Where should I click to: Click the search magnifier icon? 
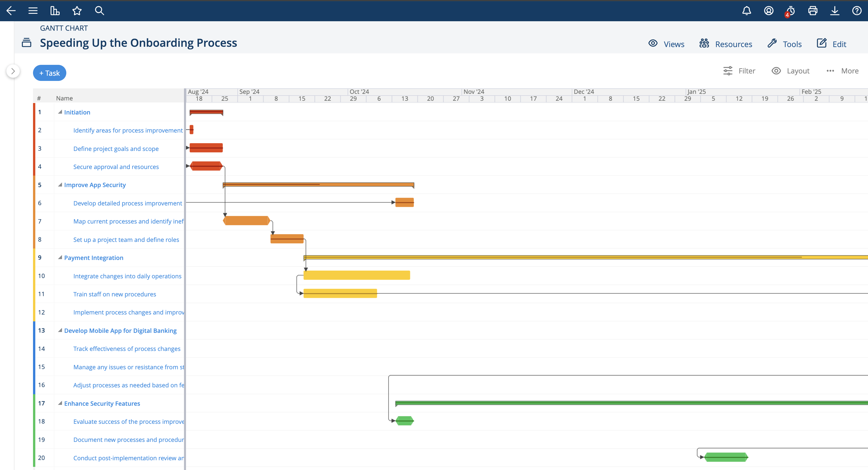pos(99,11)
